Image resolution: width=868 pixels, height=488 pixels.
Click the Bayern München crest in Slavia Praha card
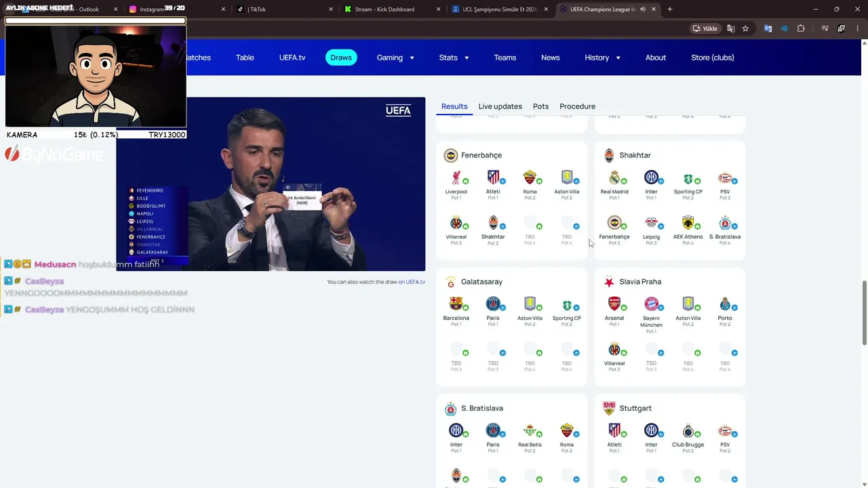[x=651, y=304]
